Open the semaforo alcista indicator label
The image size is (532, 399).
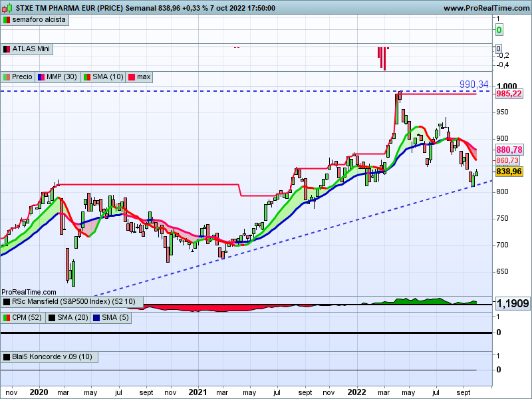pyautogui.click(x=39, y=20)
